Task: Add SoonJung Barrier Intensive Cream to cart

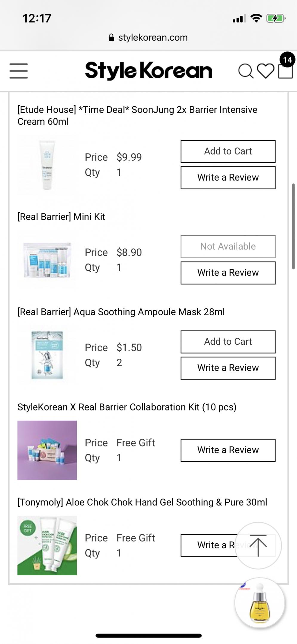Action: pyautogui.click(x=228, y=151)
